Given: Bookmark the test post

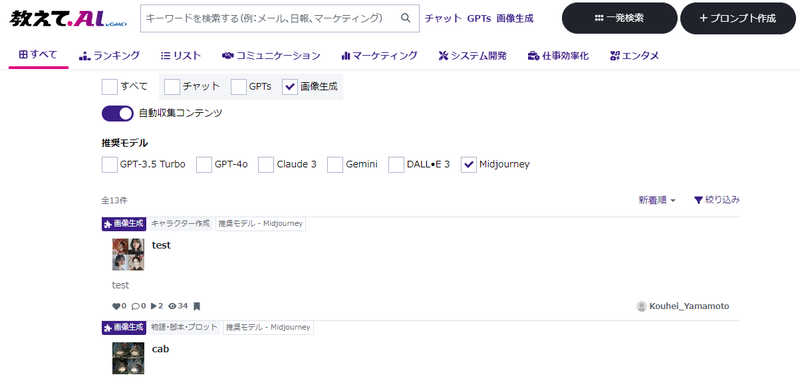Looking at the screenshot, I should point(197,306).
